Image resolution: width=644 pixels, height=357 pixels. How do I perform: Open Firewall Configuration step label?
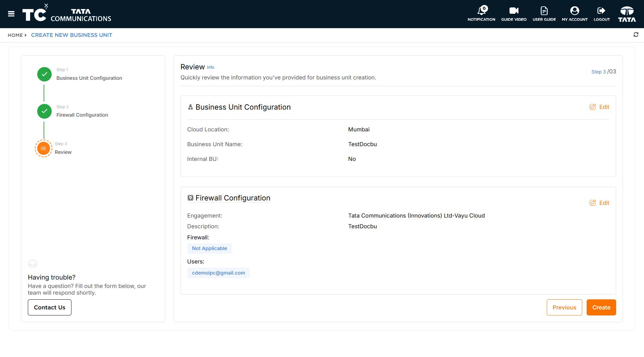click(82, 115)
